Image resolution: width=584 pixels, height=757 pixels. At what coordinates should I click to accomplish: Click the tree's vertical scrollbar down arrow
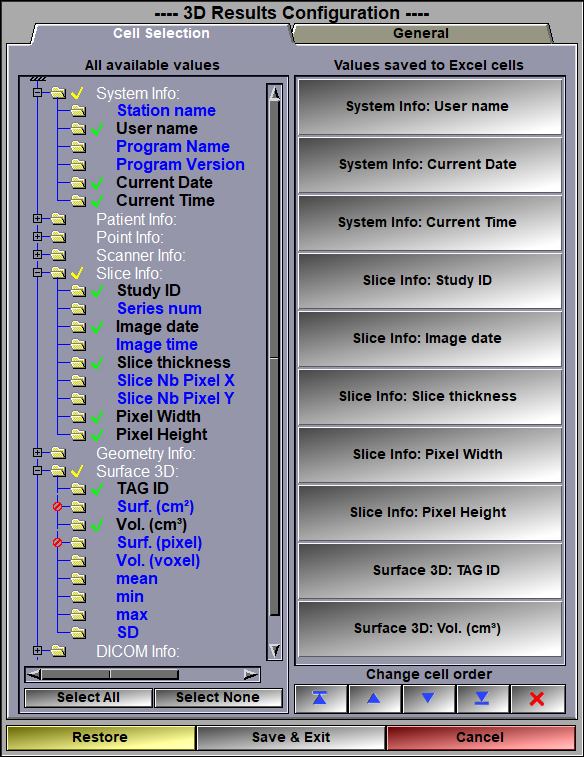[x=275, y=650]
